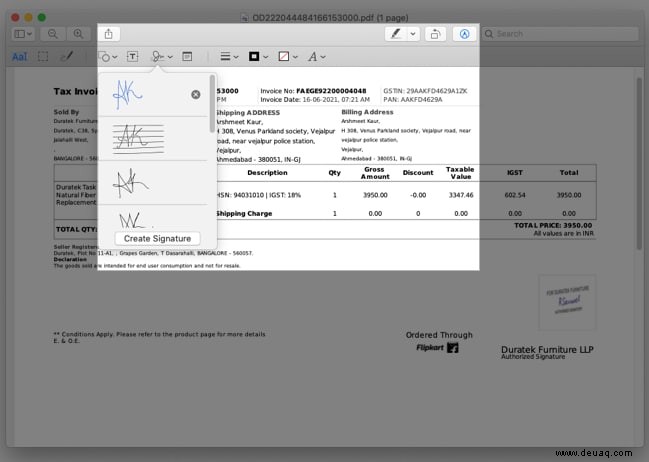The image size is (649, 462).
Task: Click the Invoice No text
Action: 313,91
